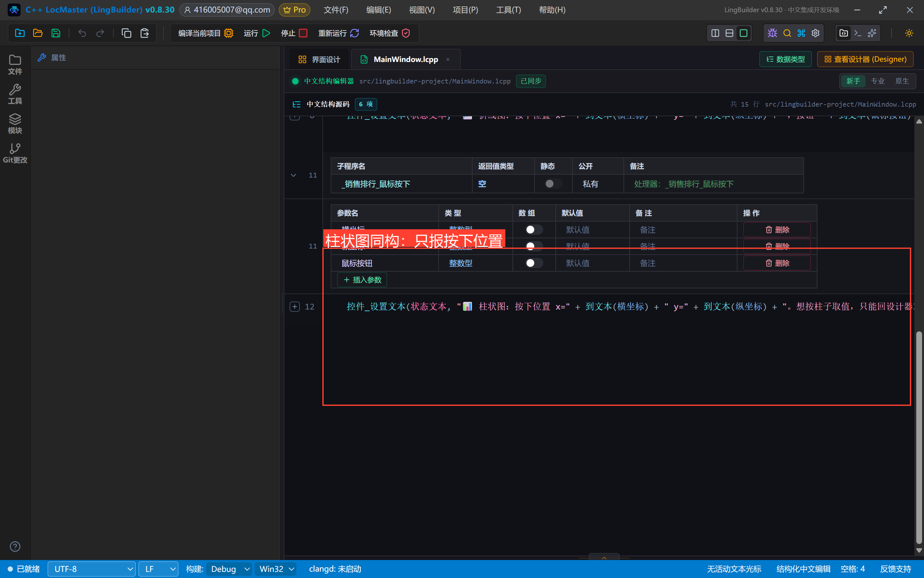This screenshot has height=578, width=924.
Task: Open the AI sparkle assistant icon
Action: tap(872, 33)
